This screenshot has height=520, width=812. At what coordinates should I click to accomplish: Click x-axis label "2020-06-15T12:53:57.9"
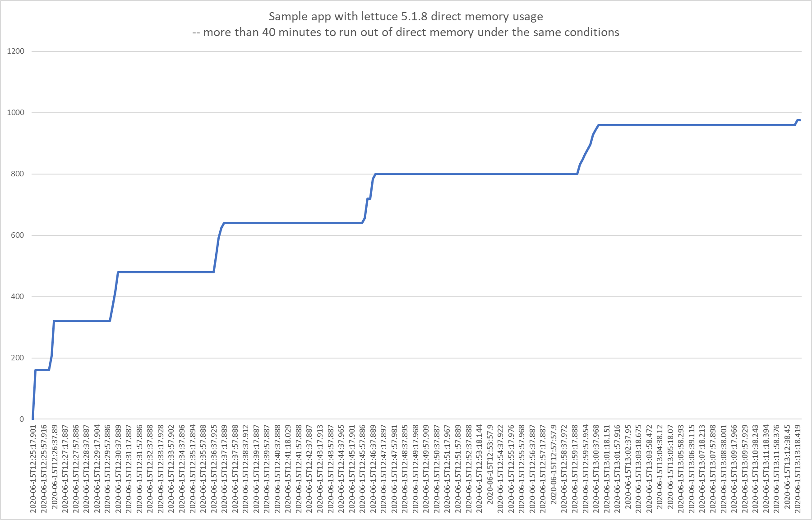490,465
